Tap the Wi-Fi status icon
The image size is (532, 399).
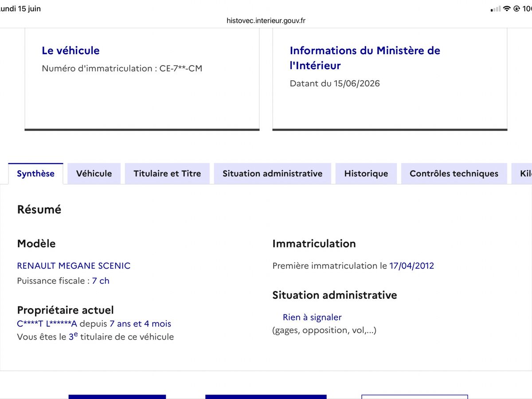[x=507, y=9]
